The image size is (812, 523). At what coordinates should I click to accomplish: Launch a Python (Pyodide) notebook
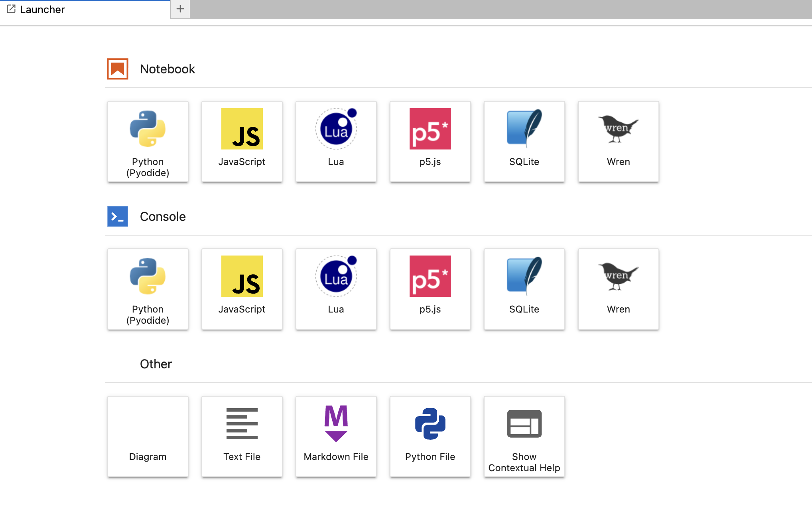(x=148, y=142)
